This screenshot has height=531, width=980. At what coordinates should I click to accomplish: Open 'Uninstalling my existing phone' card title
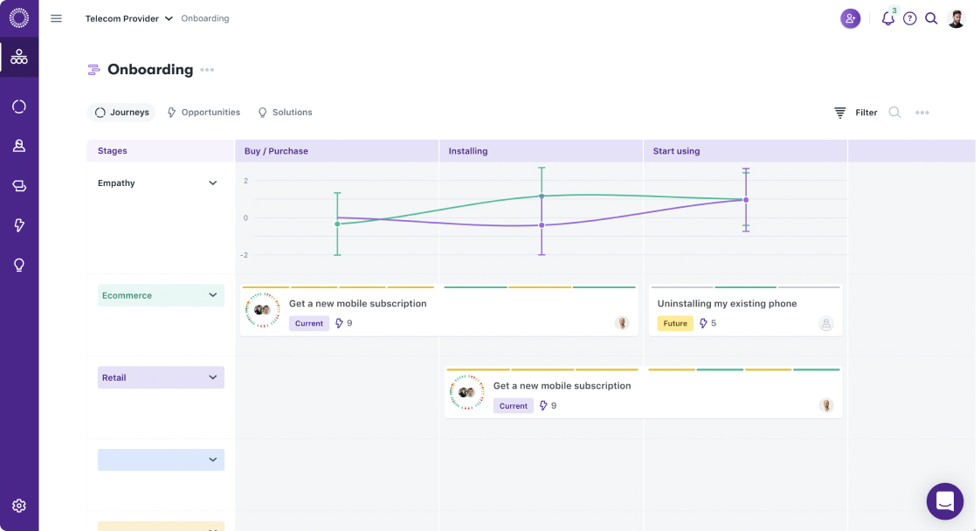(x=727, y=304)
